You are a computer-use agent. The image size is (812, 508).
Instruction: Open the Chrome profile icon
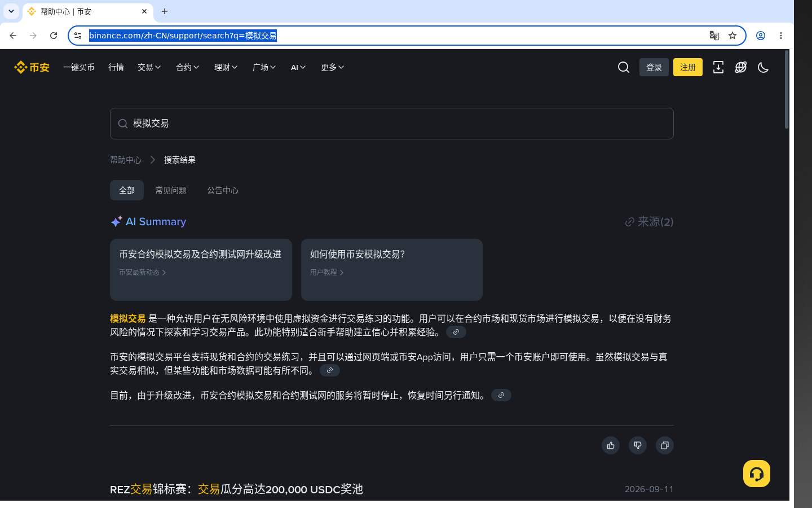pos(761,36)
